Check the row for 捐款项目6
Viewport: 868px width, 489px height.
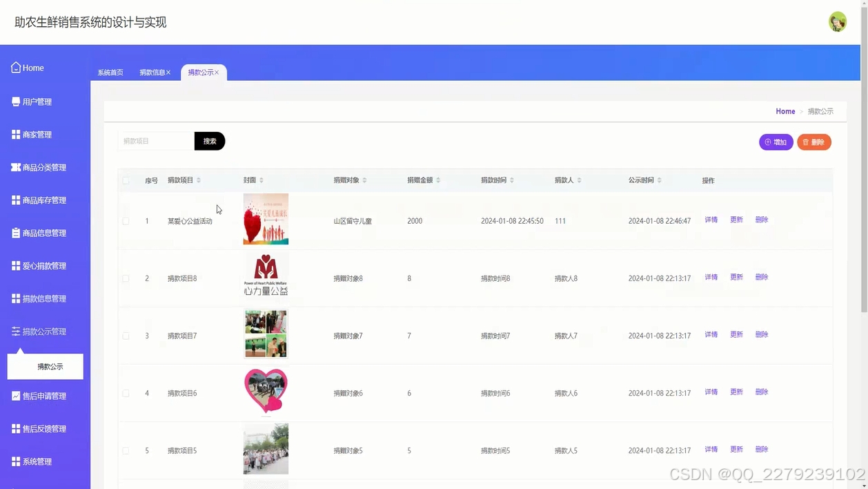click(126, 393)
